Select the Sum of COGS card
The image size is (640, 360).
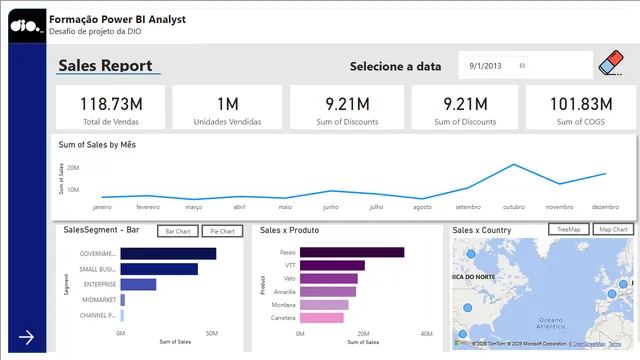[x=581, y=107]
